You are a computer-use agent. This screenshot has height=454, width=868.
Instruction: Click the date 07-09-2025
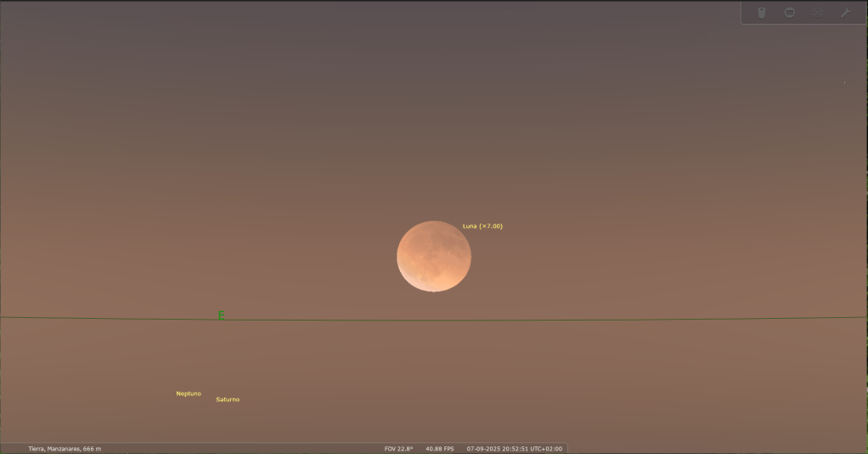tap(483, 449)
